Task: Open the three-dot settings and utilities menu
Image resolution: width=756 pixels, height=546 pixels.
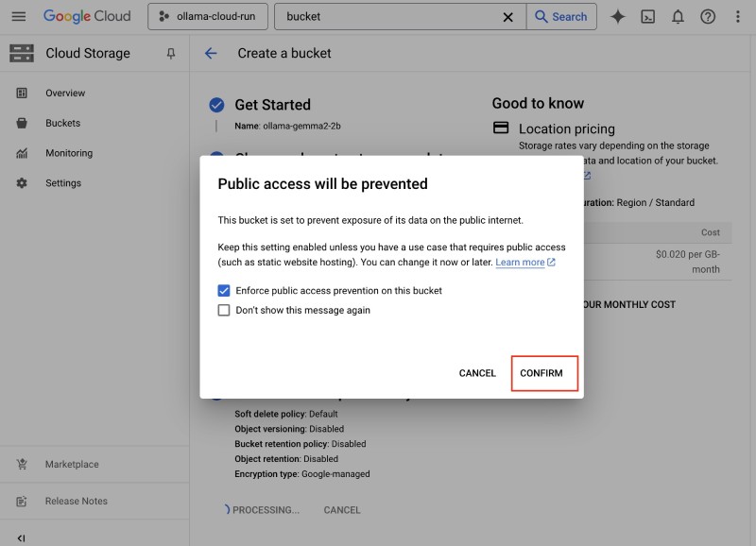Action: pyautogui.click(x=738, y=17)
